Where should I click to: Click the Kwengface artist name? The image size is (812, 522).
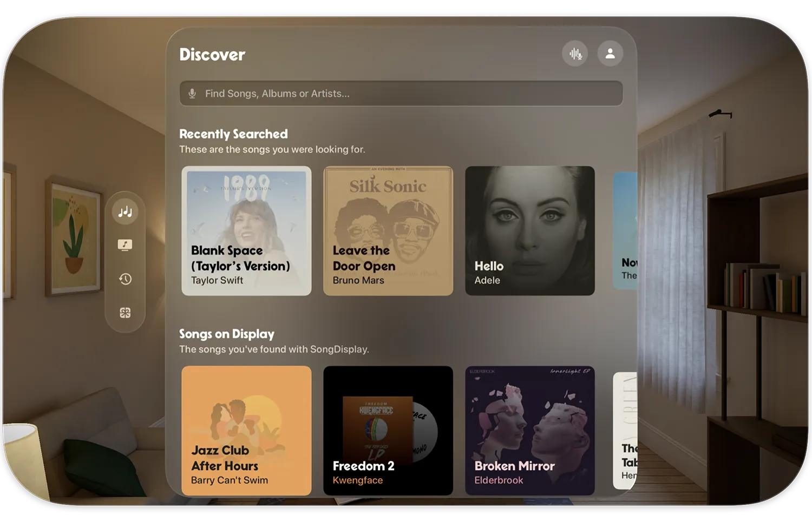358,480
